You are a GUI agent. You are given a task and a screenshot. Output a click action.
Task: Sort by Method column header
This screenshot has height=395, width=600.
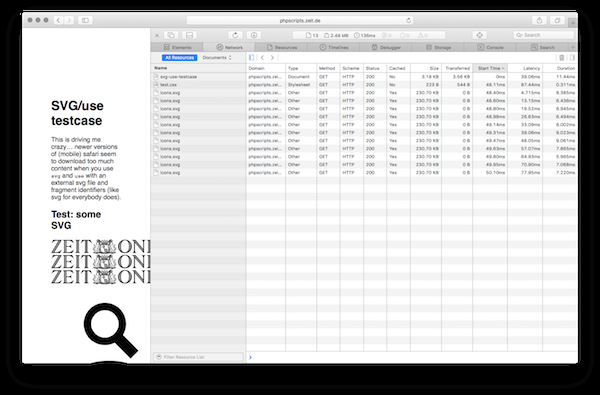pyautogui.click(x=328, y=68)
